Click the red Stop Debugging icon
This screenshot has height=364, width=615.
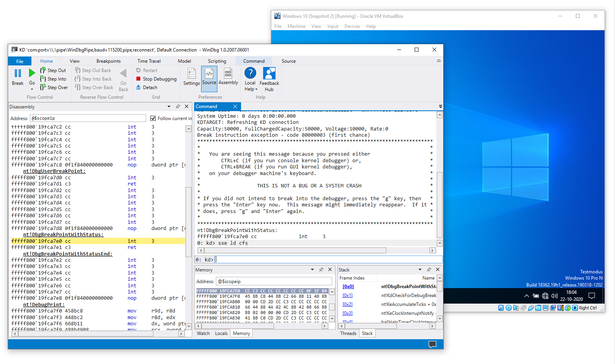pyautogui.click(x=138, y=79)
